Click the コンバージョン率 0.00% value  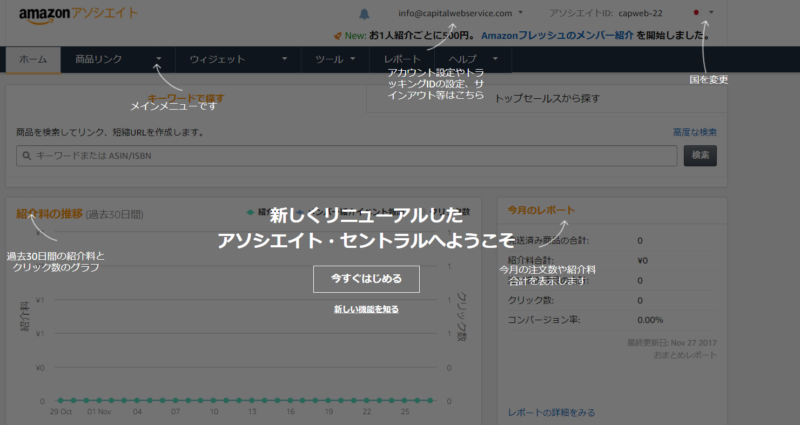(650, 320)
